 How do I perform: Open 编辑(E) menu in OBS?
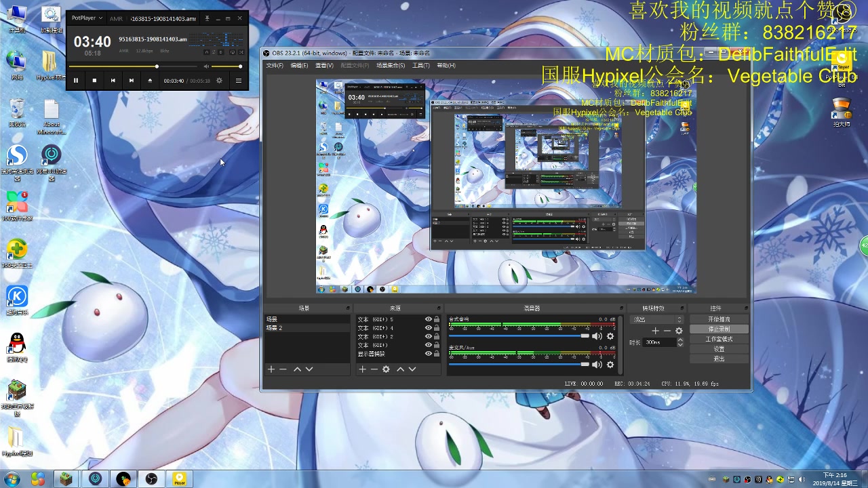[299, 66]
